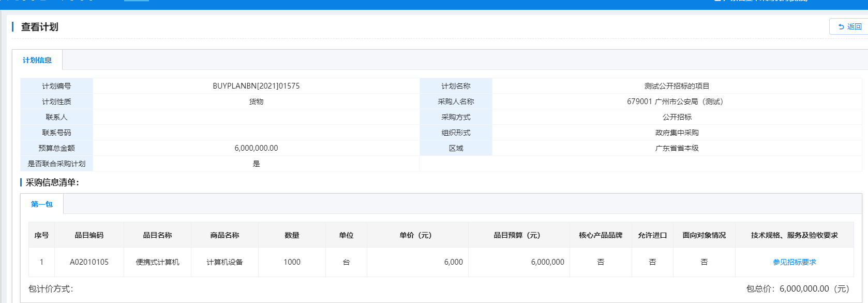
Task: Click the 核心产品品牌 column header
Action: (x=601, y=235)
